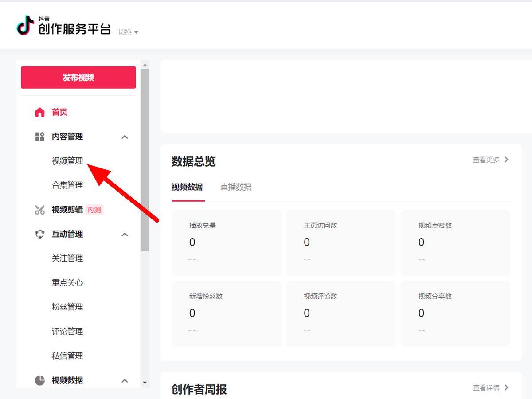This screenshot has height=399, width=532.
Task: Click the 互动管理 icon
Action: pyautogui.click(x=40, y=234)
